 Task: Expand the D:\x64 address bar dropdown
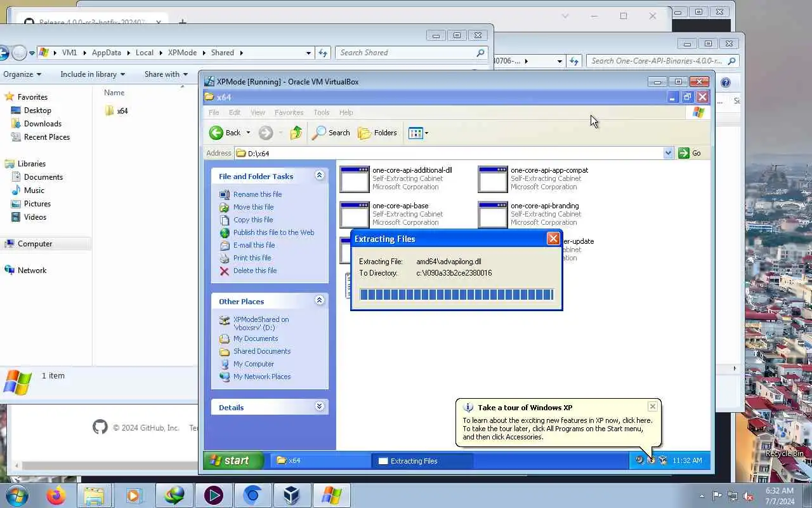pyautogui.click(x=668, y=153)
